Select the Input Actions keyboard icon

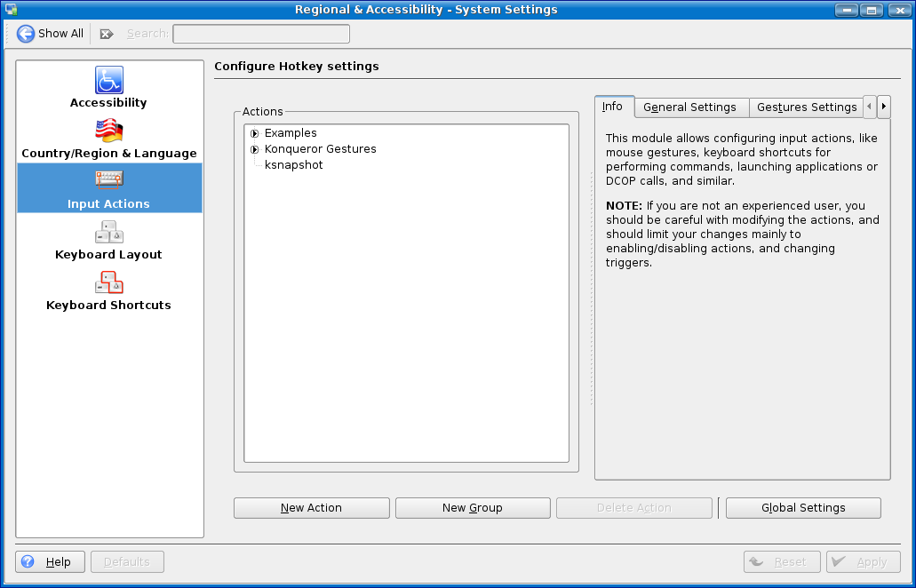pyautogui.click(x=109, y=181)
